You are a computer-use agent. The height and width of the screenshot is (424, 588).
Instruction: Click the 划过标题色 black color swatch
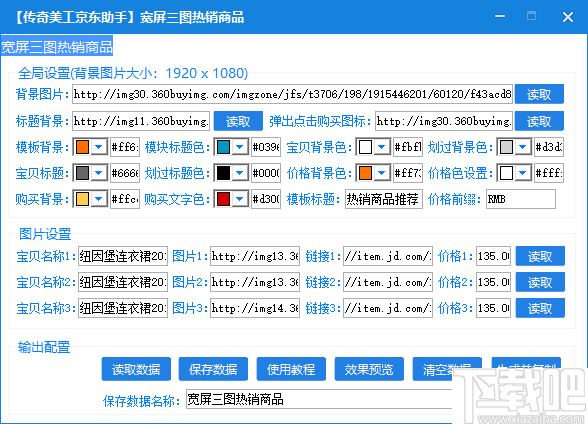click(x=223, y=173)
